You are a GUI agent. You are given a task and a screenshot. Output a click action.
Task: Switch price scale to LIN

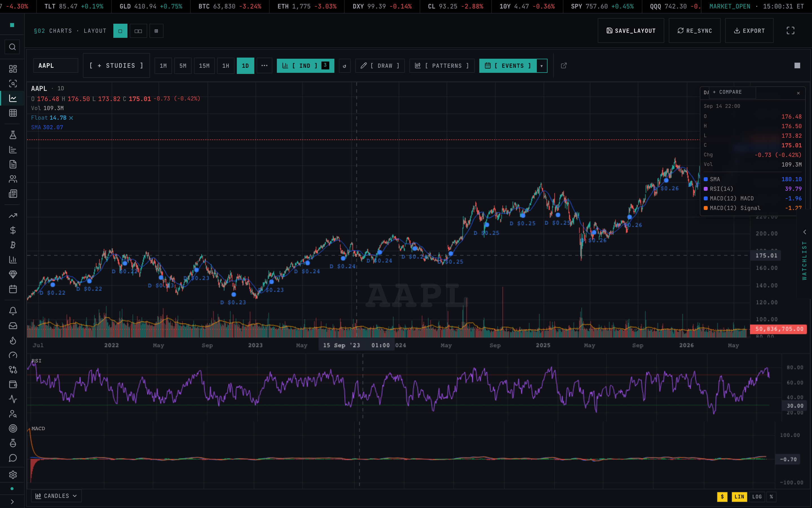(x=739, y=497)
